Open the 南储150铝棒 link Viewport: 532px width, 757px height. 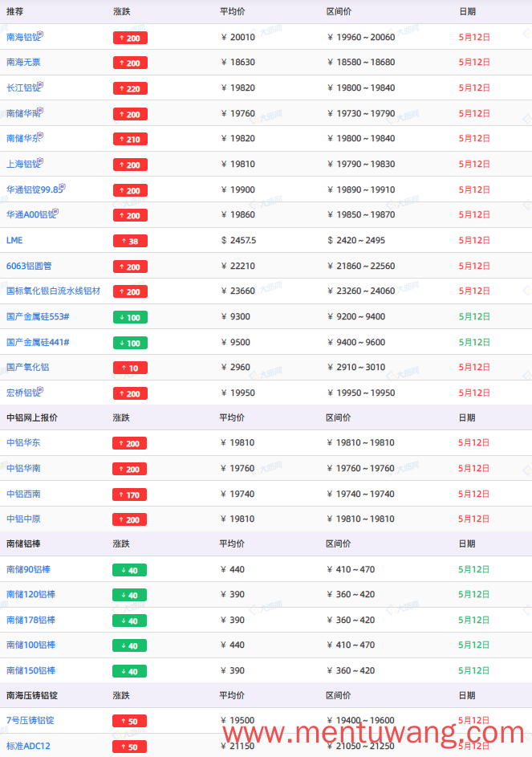(x=30, y=670)
